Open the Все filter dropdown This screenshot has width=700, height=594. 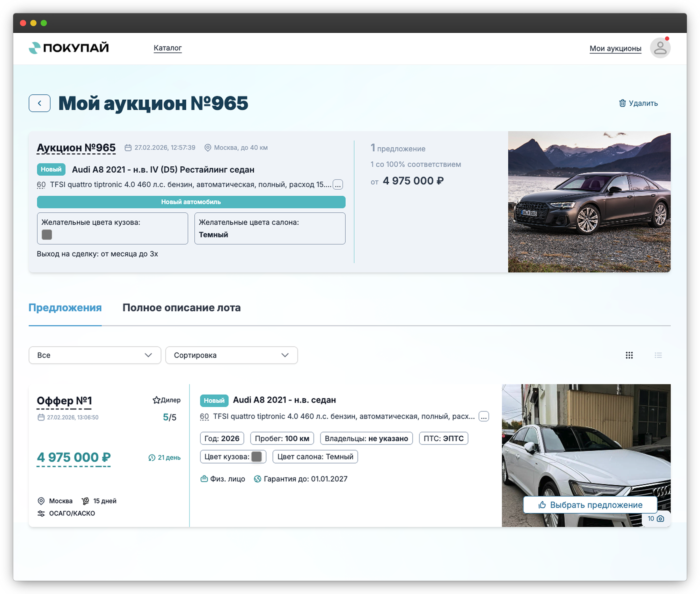[95, 355]
